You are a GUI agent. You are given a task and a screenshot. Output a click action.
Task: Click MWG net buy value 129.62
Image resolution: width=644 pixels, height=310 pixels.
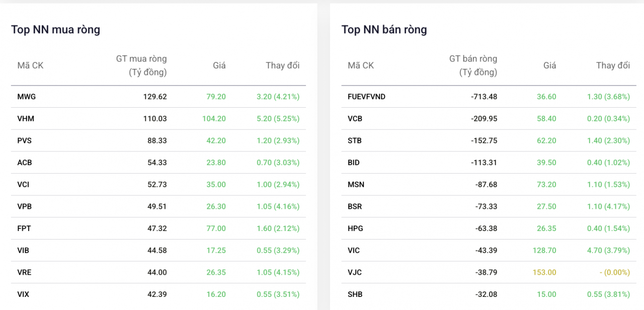(x=154, y=97)
